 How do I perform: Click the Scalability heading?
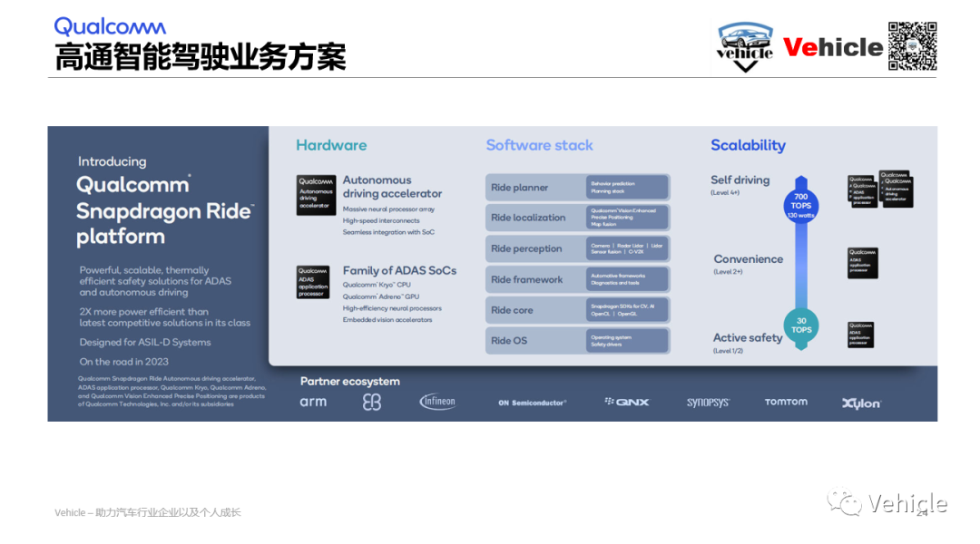point(748,146)
